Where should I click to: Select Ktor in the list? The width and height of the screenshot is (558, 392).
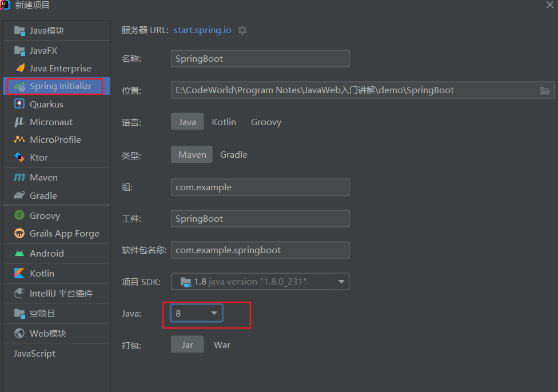[x=57, y=157]
